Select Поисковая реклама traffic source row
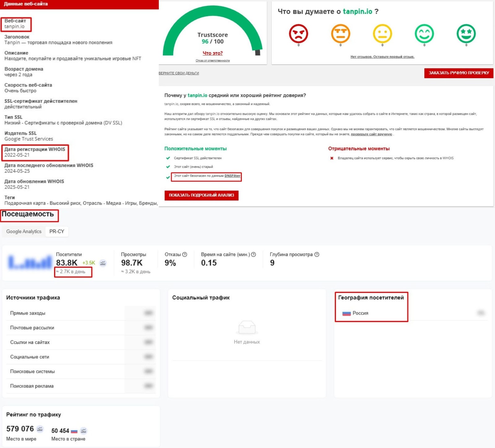Screen dimensions: 495x448 point(81,386)
